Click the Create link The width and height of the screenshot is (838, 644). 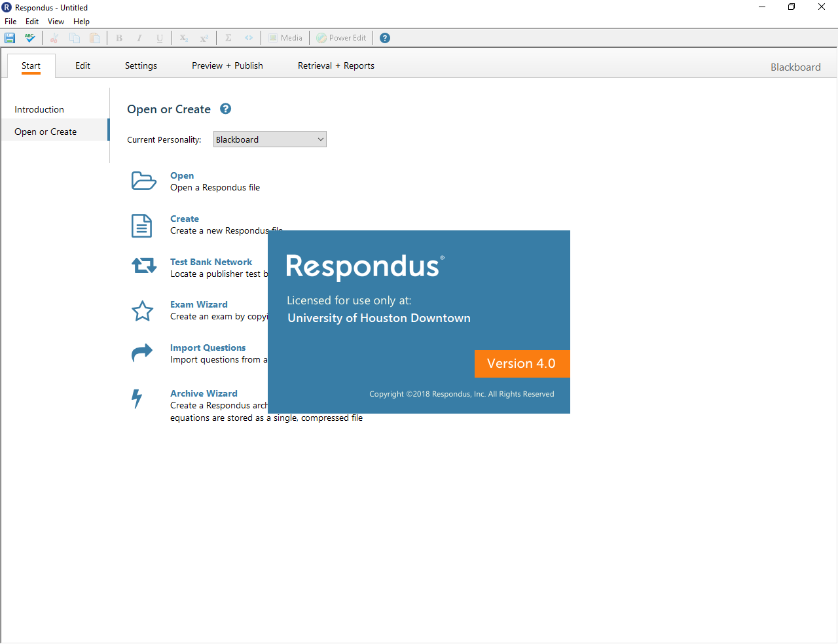(185, 219)
